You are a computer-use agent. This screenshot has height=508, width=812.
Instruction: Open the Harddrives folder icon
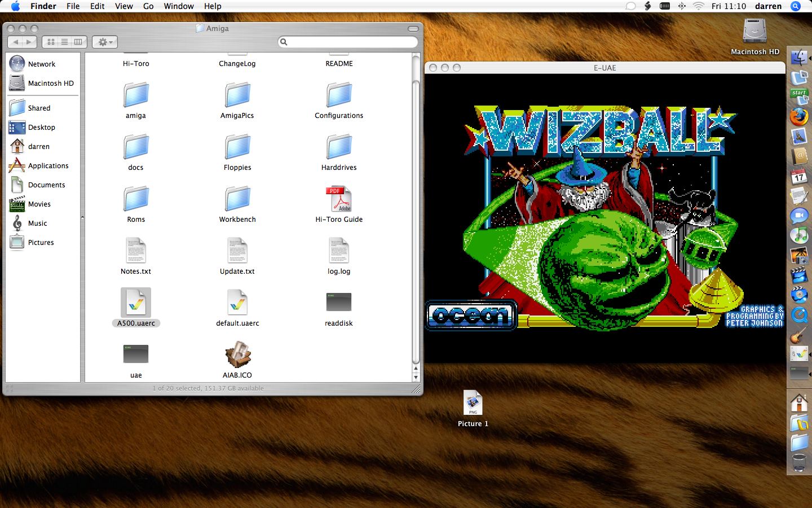pos(339,147)
